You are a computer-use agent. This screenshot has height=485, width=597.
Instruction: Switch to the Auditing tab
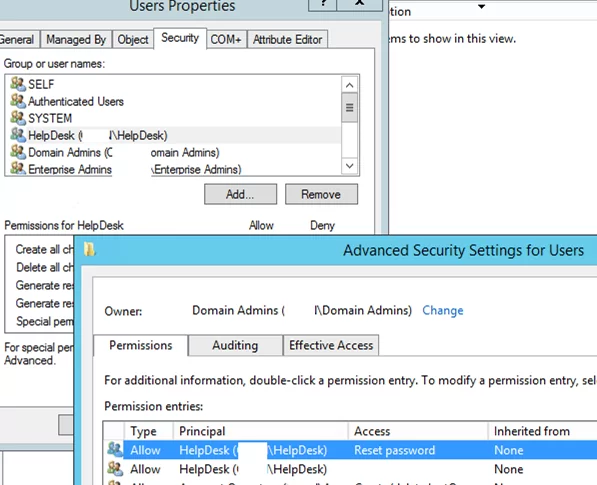[235, 345]
